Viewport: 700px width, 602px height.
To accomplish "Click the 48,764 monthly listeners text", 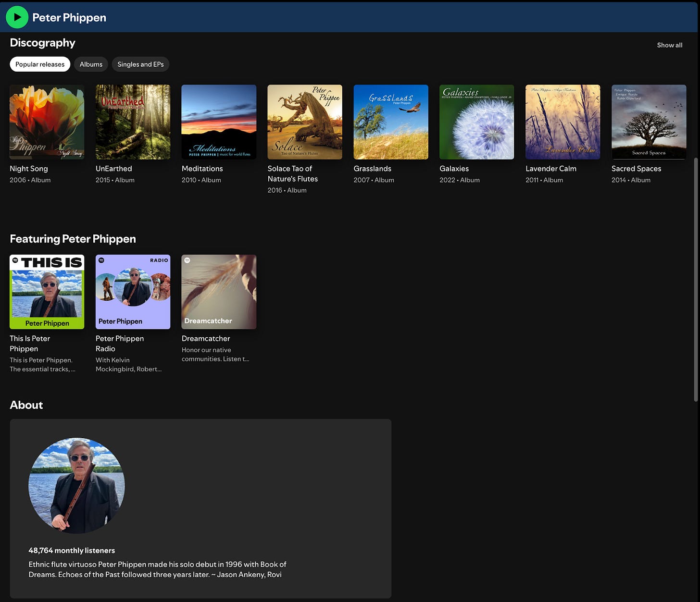I will (72, 551).
